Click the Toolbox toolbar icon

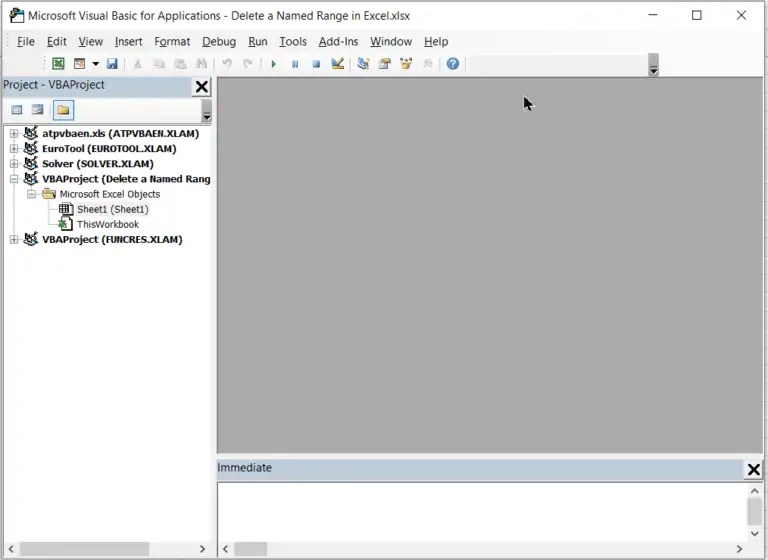[x=427, y=64]
